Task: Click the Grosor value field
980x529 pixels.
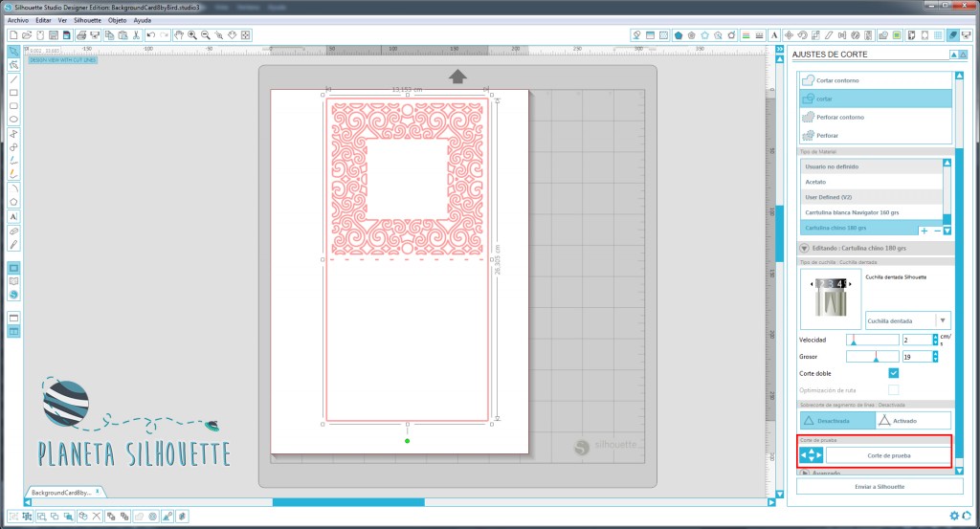Action: (x=917, y=356)
